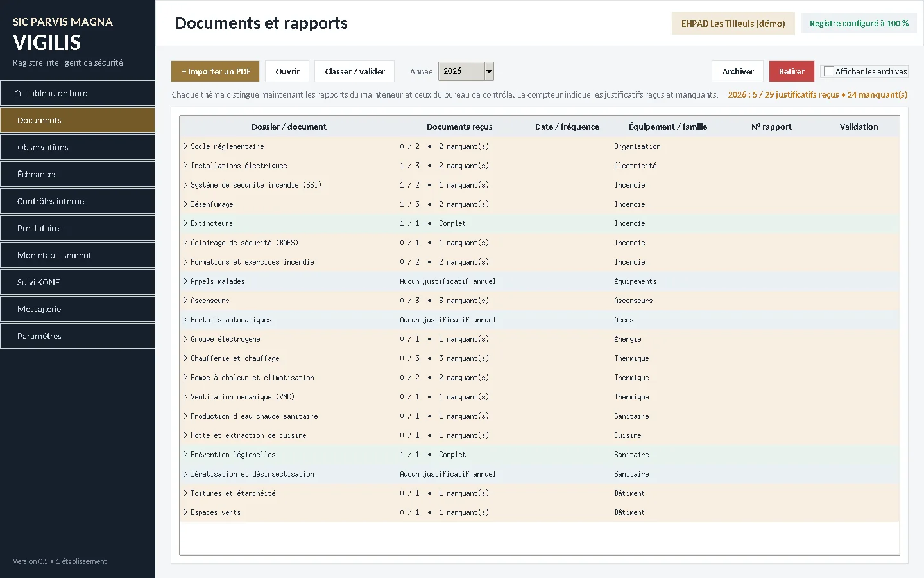Click Classer / valider button
This screenshot has width=924, height=578.
355,71
